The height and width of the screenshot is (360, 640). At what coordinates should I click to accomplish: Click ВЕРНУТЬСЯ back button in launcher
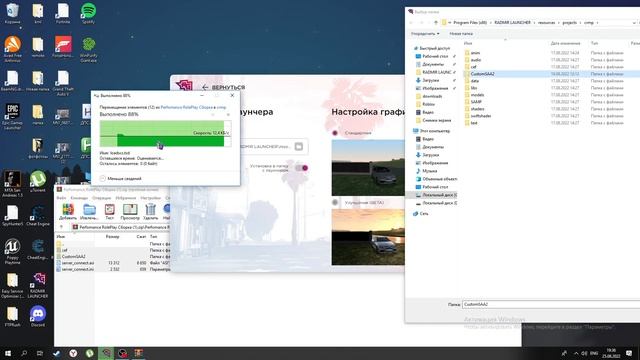pyautogui.click(x=224, y=87)
